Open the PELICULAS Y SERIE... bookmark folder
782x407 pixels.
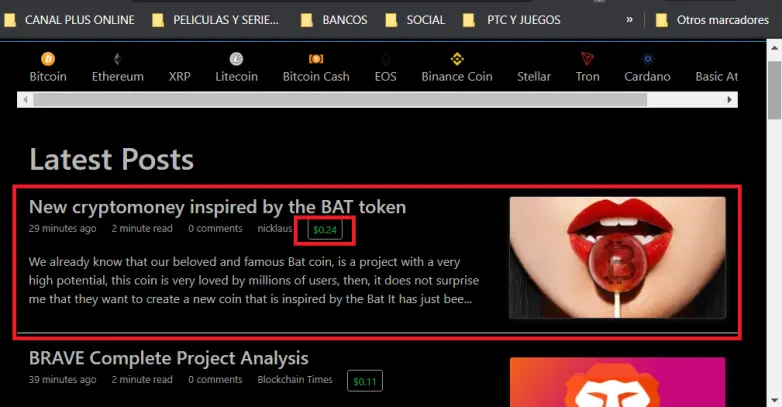pyautogui.click(x=215, y=20)
